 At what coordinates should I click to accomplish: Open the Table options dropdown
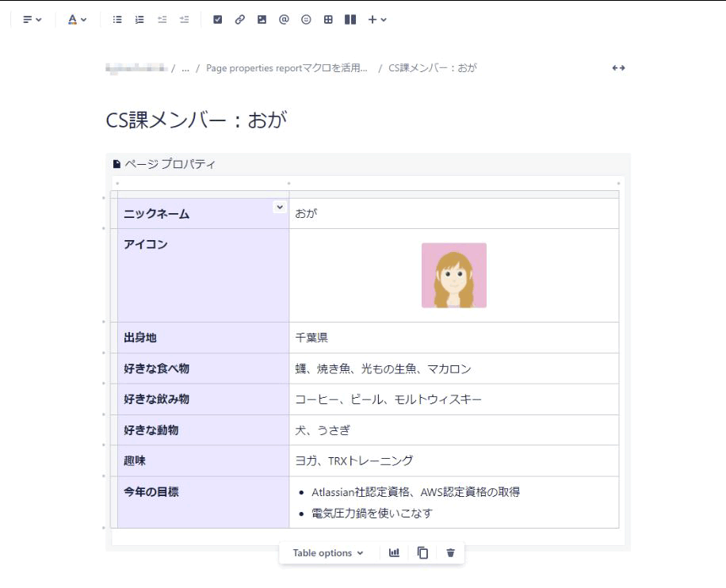pos(327,552)
